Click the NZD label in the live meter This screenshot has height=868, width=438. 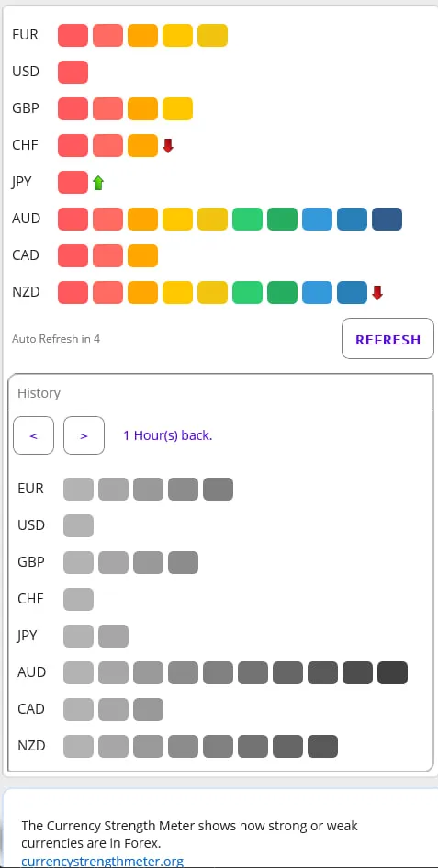pos(26,292)
